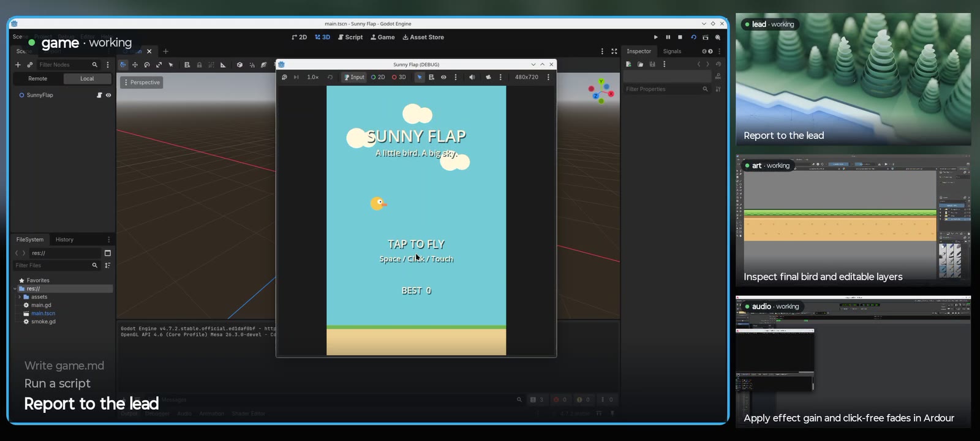
Task: Click the instantiate child scene link icon
Action: pyautogui.click(x=29, y=64)
